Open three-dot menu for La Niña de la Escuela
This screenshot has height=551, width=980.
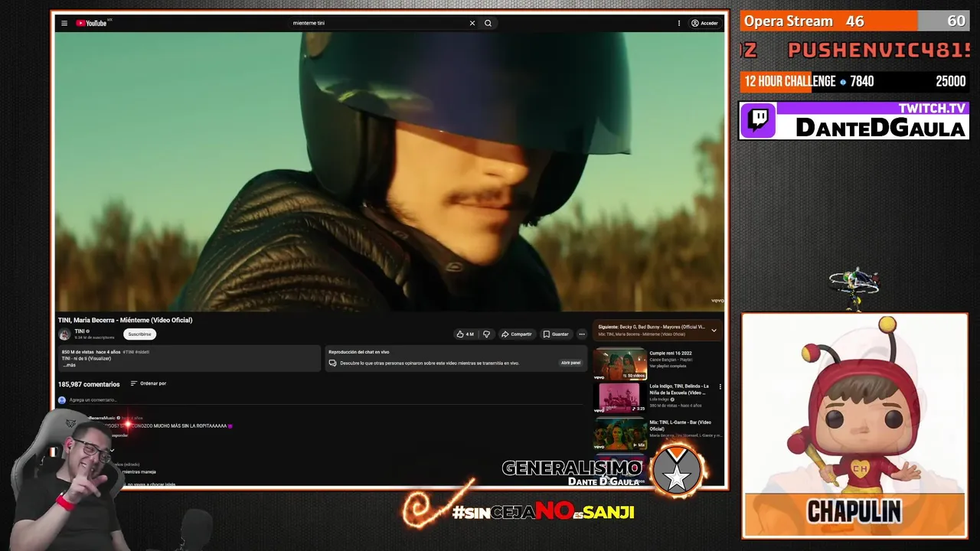[x=720, y=387]
